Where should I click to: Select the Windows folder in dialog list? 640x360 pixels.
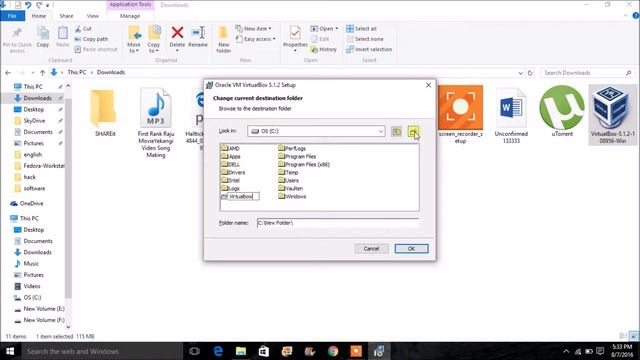tap(292, 196)
